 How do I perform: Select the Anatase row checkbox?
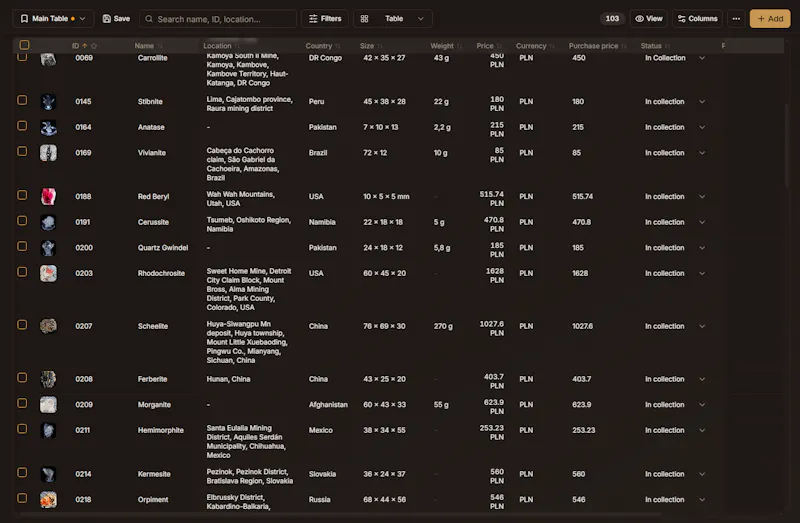(x=22, y=126)
